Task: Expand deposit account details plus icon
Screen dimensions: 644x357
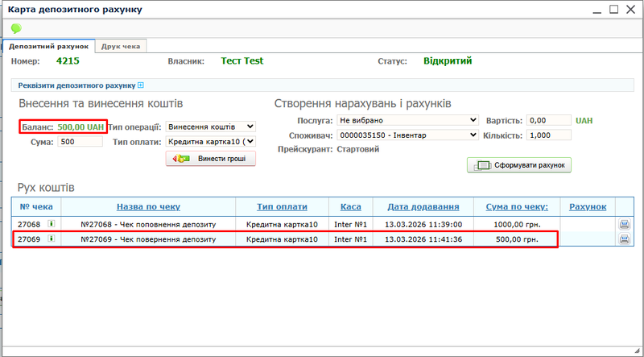Action: click(x=140, y=85)
